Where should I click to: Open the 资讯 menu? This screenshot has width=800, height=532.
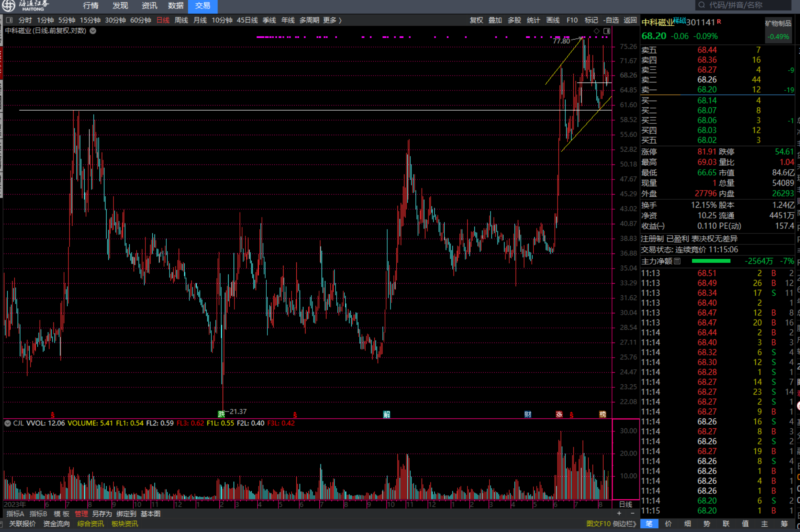click(x=149, y=5)
